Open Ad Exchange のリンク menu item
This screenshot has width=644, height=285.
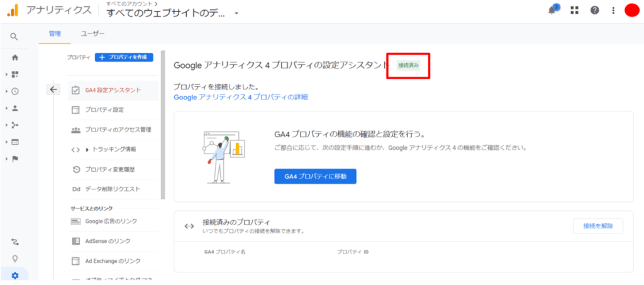[x=113, y=260]
